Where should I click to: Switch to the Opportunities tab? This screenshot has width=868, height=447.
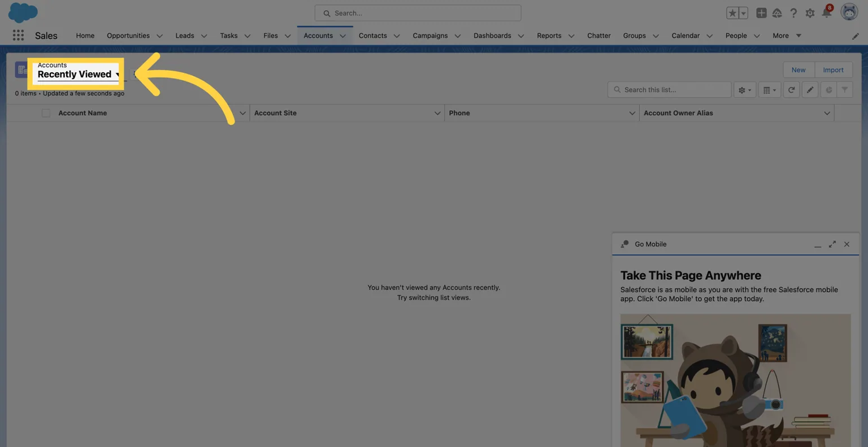(x=128, y=36)
